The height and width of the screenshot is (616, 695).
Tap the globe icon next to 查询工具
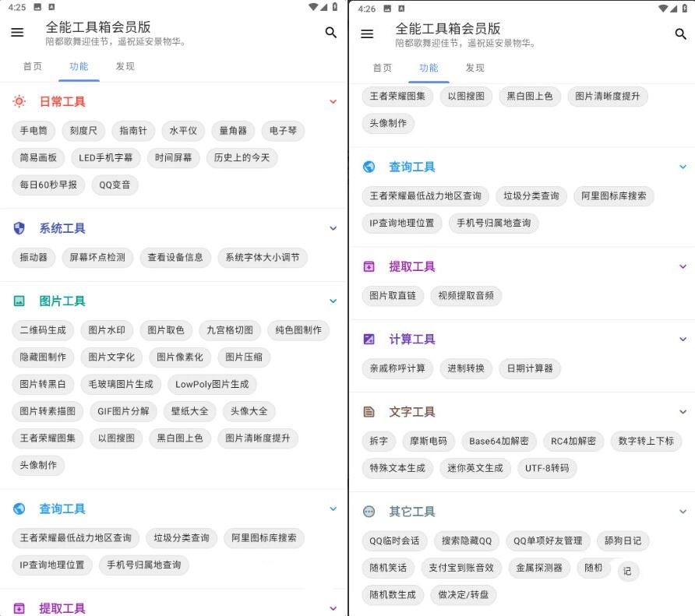coord(19,509)
